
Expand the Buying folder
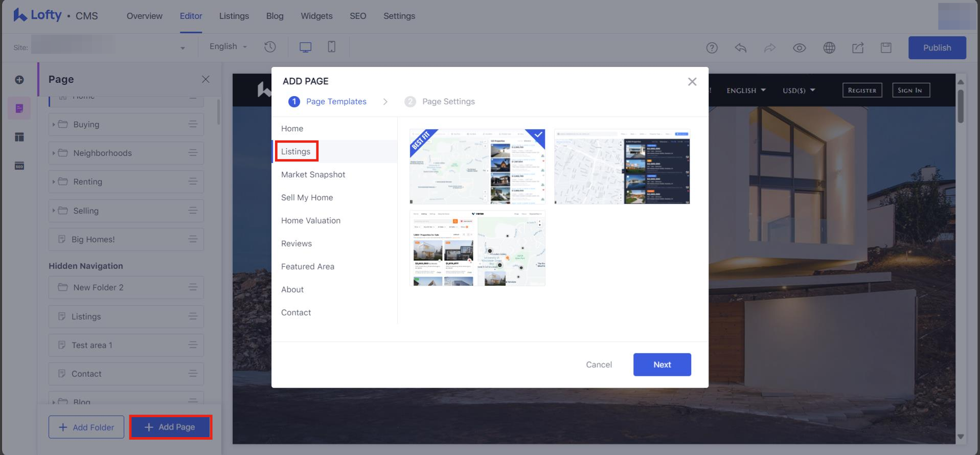(54, 124)
